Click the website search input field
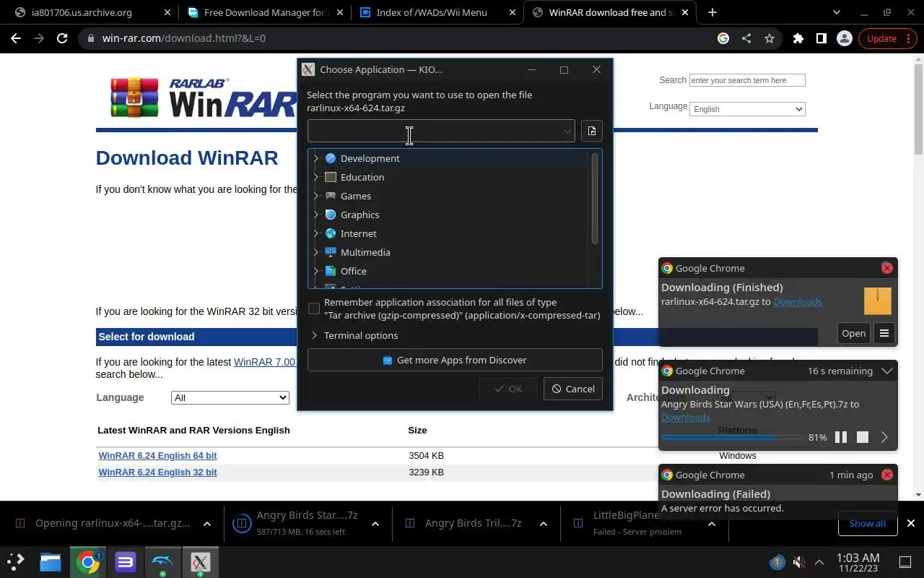924x578 pixels. point(747,80)
